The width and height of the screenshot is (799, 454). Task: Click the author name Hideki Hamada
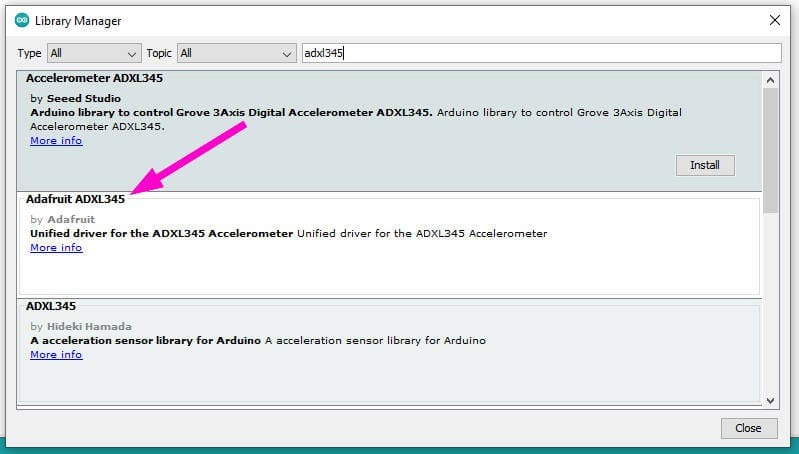pos(89,326)
